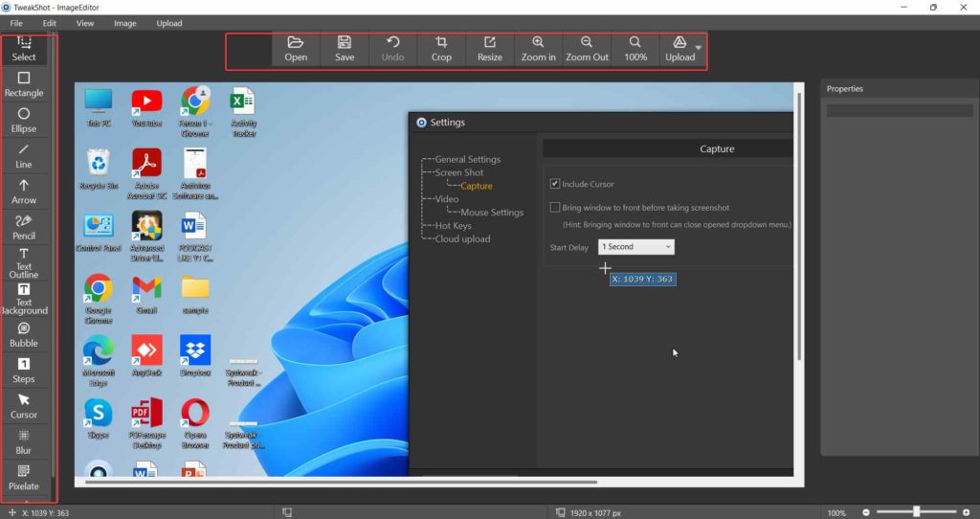980x519 pixels.
Task: Select the Blur tool
Action: click(24, 442)
